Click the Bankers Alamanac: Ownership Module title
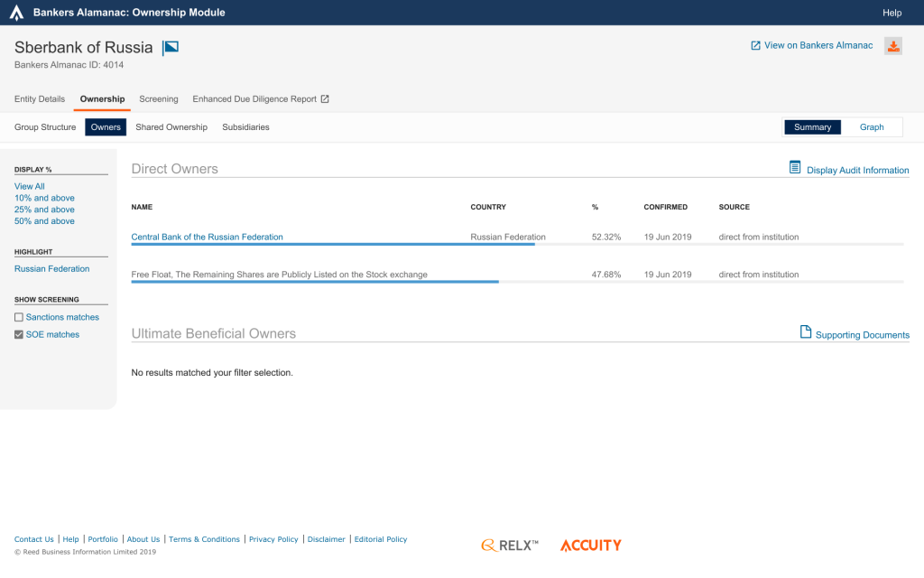Viewport: 924px width, 578px height. click(129, 13)
